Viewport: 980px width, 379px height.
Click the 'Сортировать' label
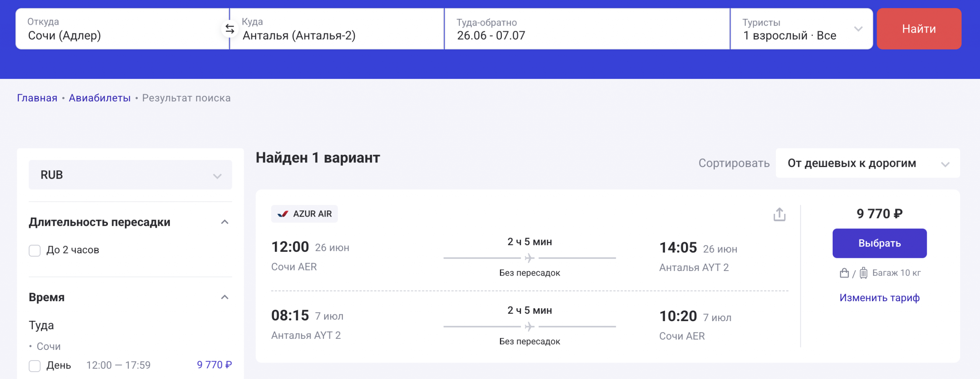(734, 163)
